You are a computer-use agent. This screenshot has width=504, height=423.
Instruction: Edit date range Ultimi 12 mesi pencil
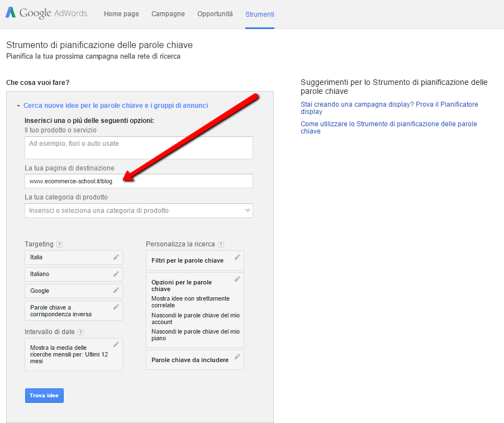116,344
